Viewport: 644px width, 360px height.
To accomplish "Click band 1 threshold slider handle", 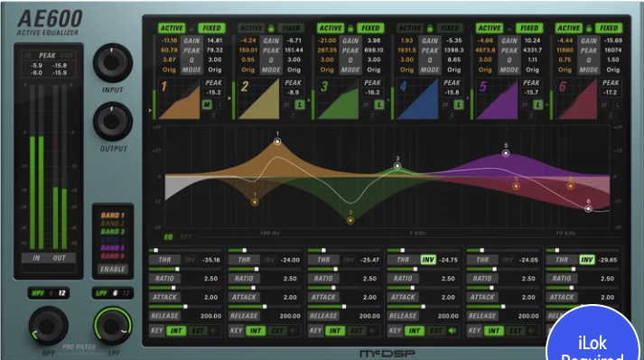I will pos(155,250).
